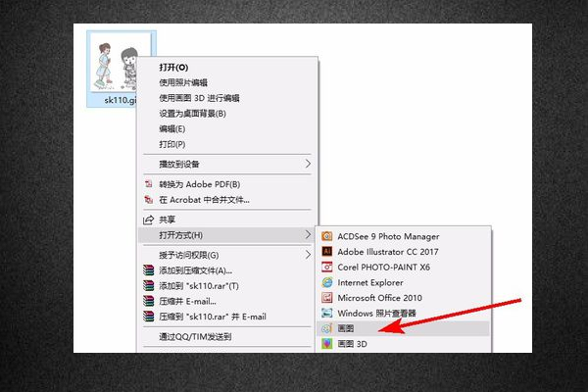Click the 画图 paint palette icon
This screenshot has width=588, height=392.
coord(327,328)
